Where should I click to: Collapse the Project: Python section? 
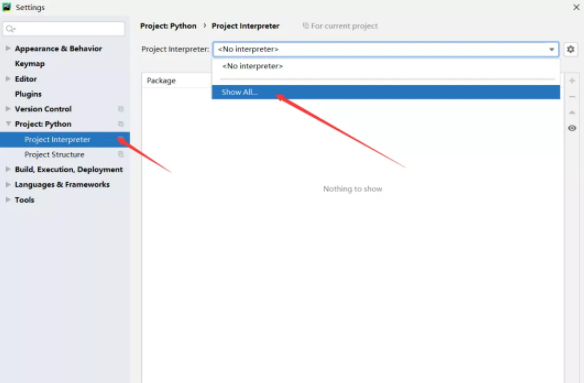[8, 124]
